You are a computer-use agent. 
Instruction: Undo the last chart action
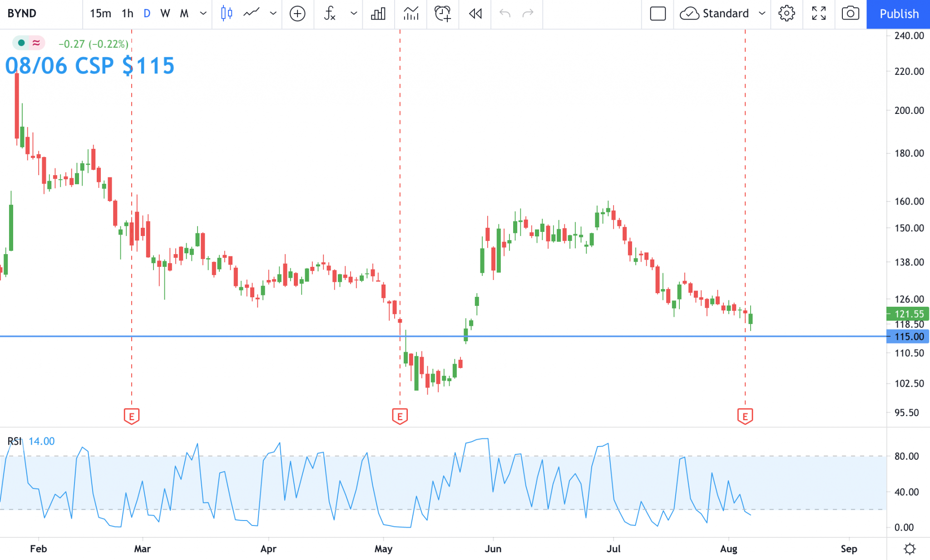pyautogui.click(x=505, y=14)
